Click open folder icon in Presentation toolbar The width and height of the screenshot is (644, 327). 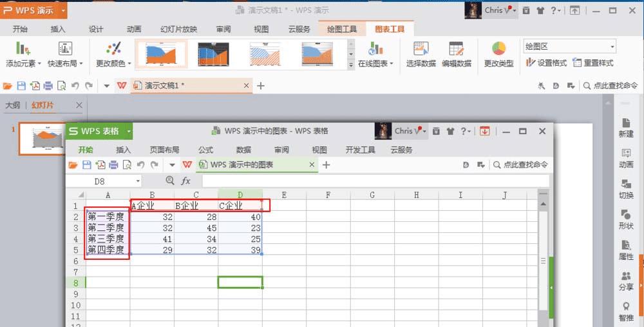pyautogui.click(x=7, y=86)
